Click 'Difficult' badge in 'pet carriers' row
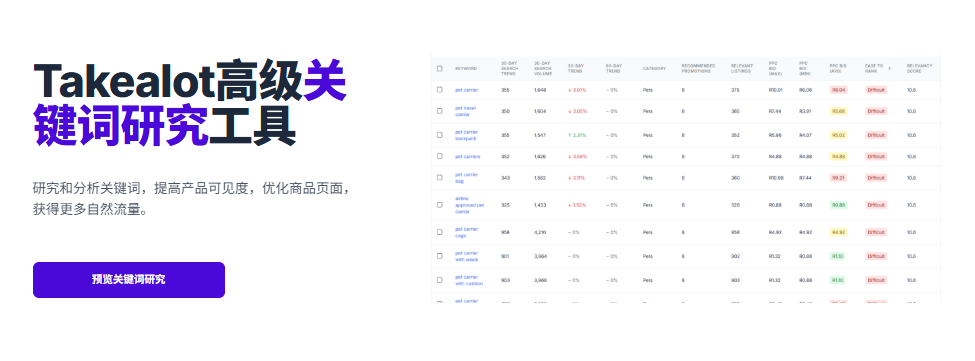This screenshot has height=361, width=975. (876, 157)
